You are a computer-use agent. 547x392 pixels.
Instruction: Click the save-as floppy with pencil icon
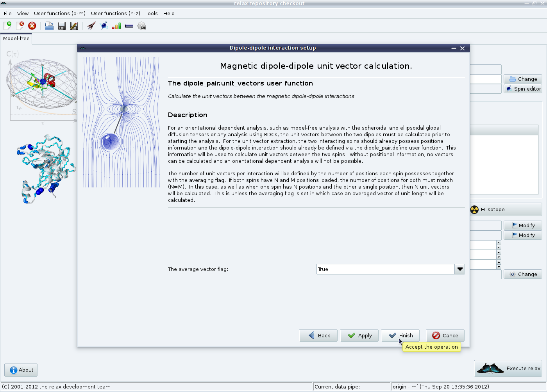[x=74, y=26]
